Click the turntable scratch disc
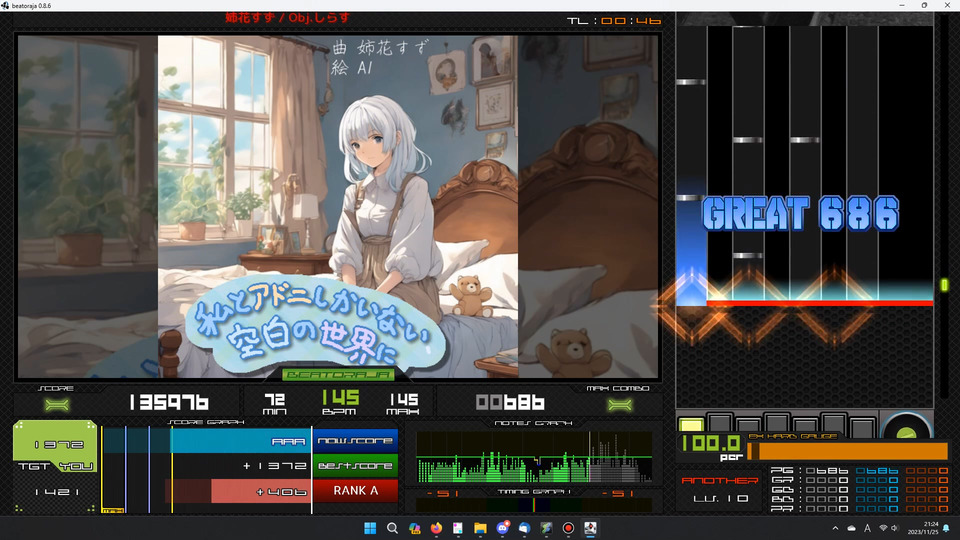Screen dimensions: 960x540 coord(907,425)
